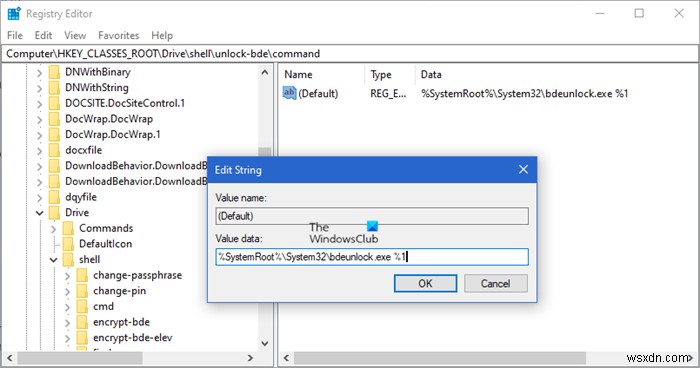Select the change-passphrase folder icon
This screenshot has width=700, height=368.
coord(82,275)
